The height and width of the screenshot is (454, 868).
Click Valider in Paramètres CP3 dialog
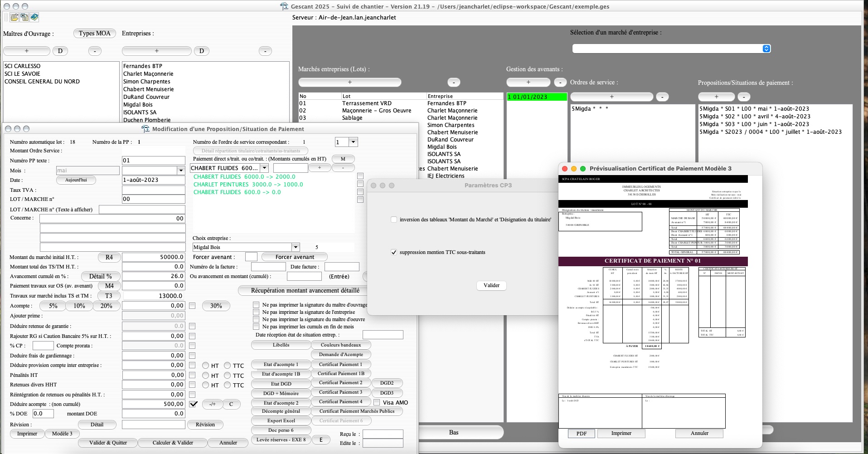(491, 285)
